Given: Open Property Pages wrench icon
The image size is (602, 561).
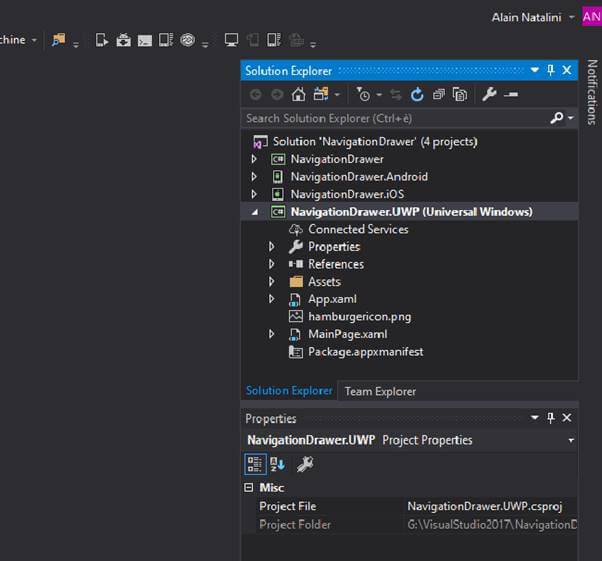Looking at the screenshot, I should click(305, 464).
